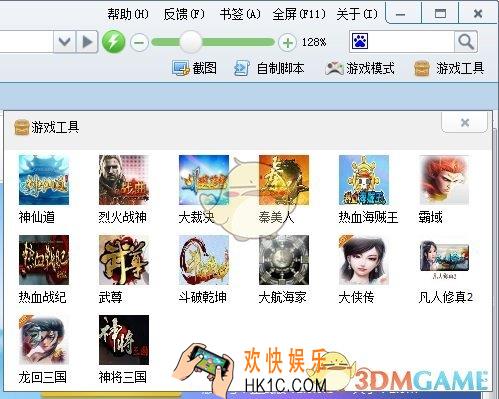The width and height of the screenshot is (499, 399).
Task: Open the 帮助(H) menu
Action: [x=128, y=14]
